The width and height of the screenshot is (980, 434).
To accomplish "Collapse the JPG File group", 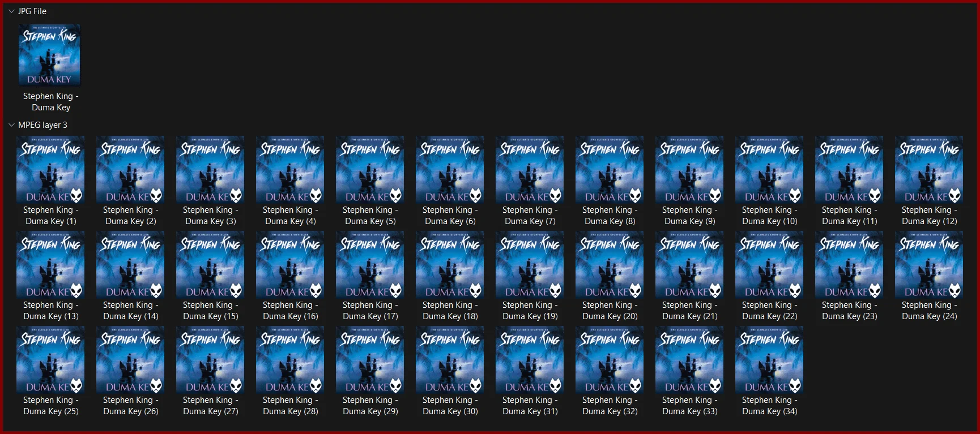I will (11, 11).
